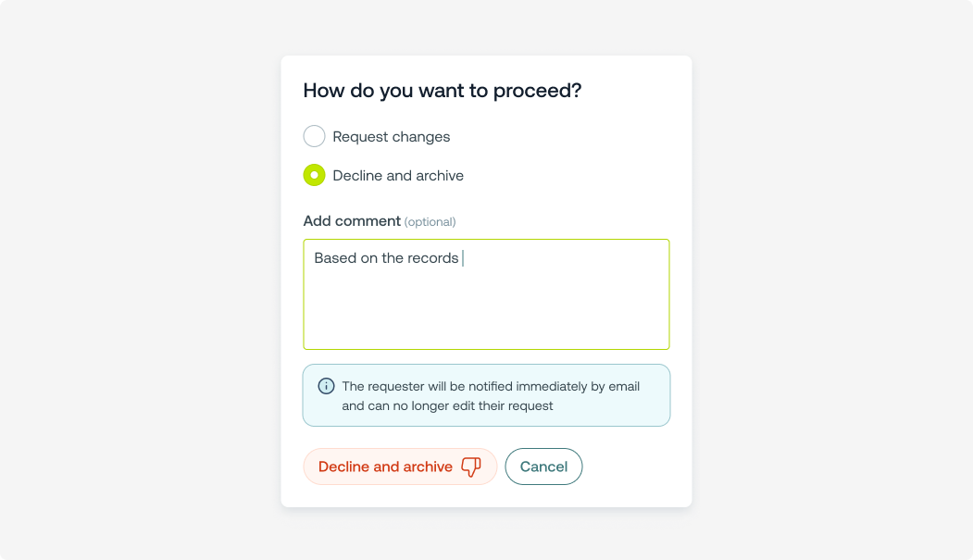Focus the comment text area's empty space
The width and height of the screenshot is (973, 560).
(486, 310)
